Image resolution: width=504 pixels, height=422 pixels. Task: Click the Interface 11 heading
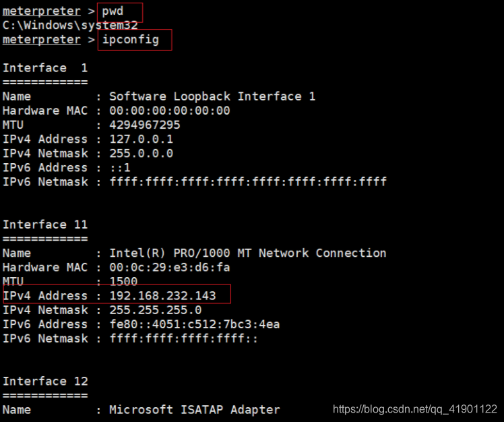click(x=45, y=224)
